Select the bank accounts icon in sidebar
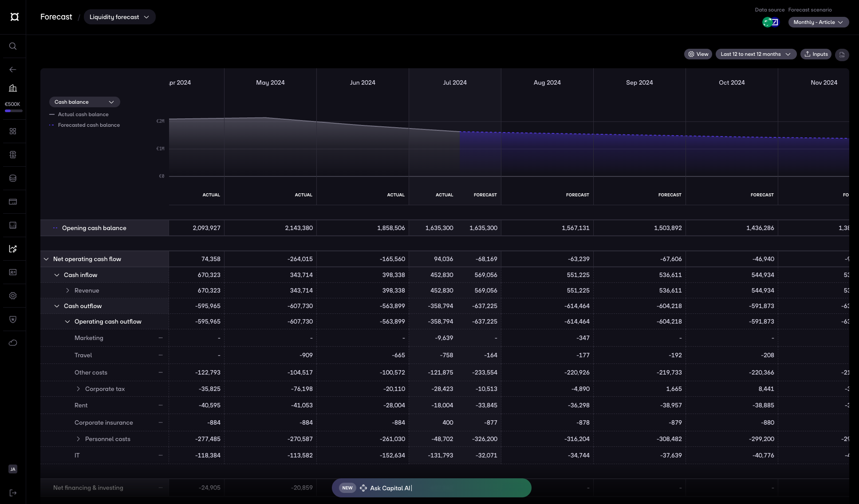This screenshot has width=859, height=504. pyautogui.click(x=13, y=88)
